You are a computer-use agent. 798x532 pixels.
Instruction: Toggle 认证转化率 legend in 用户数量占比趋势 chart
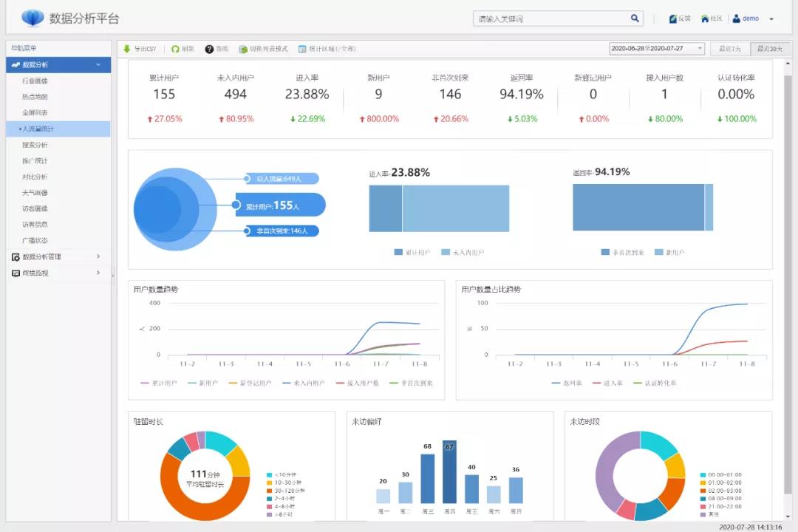(655, 383)
